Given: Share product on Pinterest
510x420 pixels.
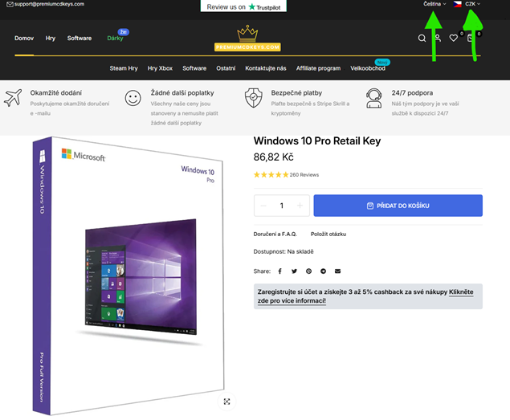Looking at the screenshot, I should click(308, 271).
